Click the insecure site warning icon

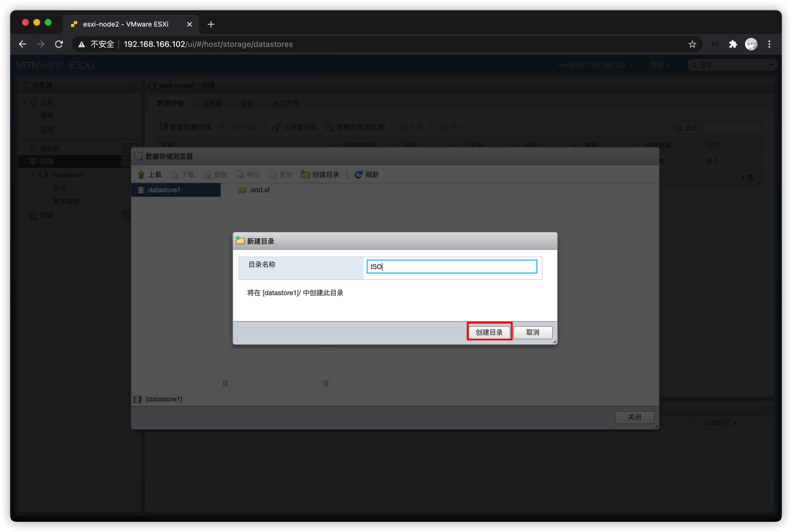[81, 44]
